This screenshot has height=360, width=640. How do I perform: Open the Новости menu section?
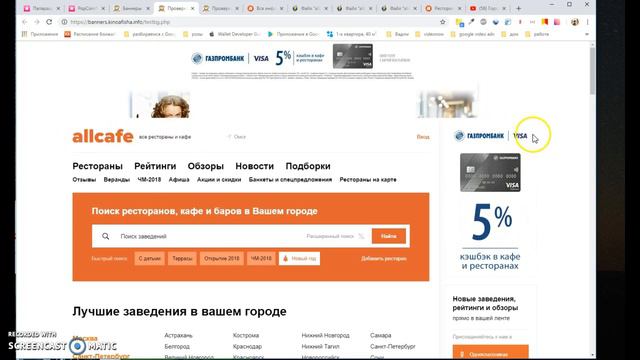(255, 166)
